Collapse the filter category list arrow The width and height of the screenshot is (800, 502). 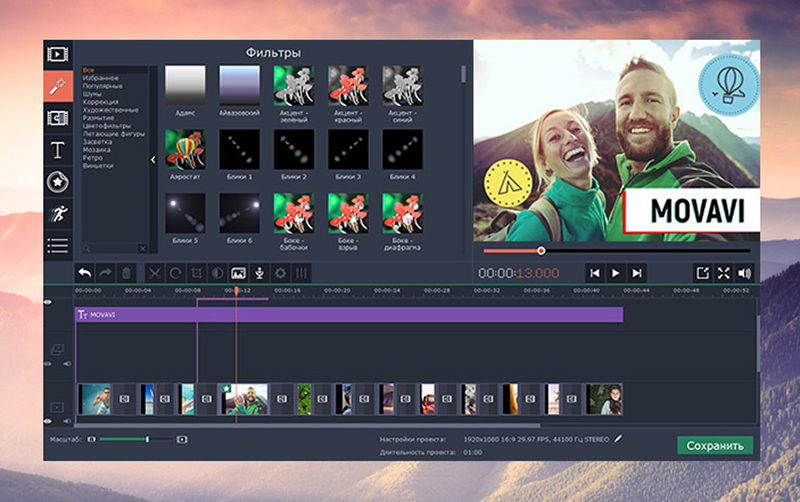[x=153, y=159]
